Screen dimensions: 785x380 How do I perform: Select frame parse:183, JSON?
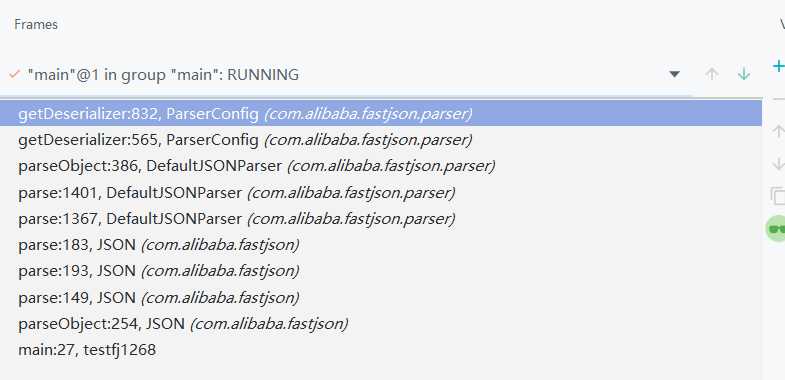381,245
